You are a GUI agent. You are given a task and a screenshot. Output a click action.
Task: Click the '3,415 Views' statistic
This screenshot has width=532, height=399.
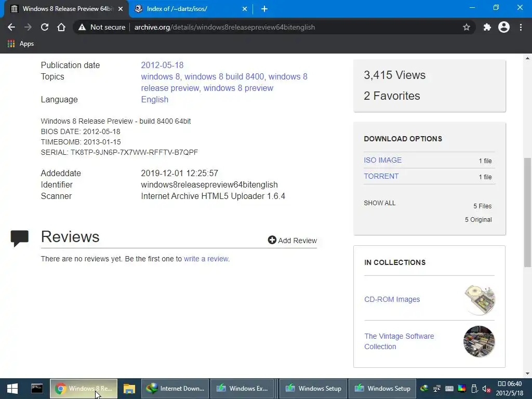point(395,75)
